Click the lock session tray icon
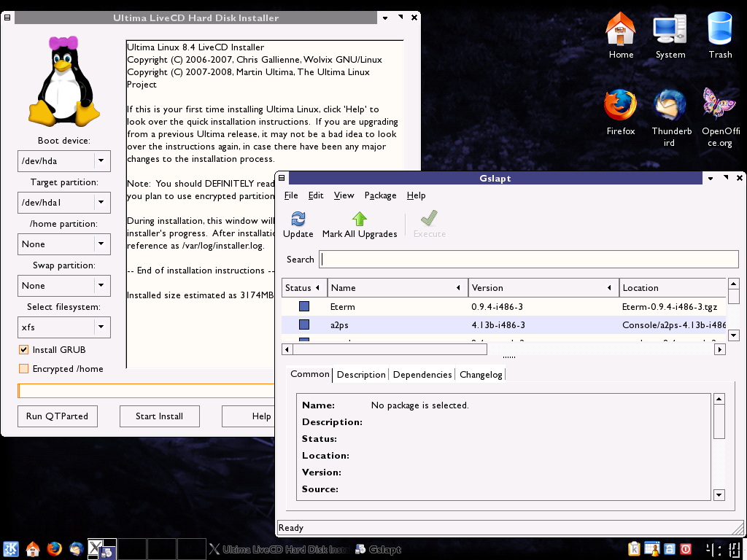The width and height of the screenshot is (747, 560). (x=670, y=550)
